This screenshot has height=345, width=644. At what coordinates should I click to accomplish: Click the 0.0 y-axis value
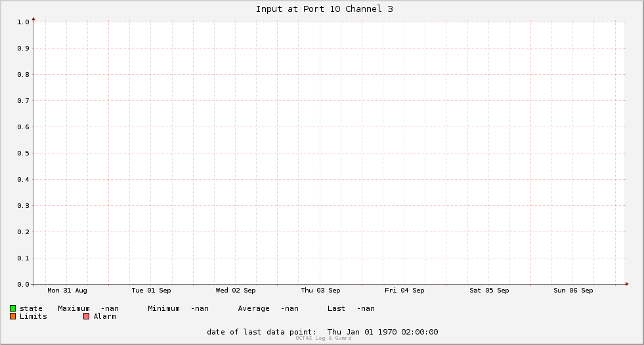[x=23, y=284]
